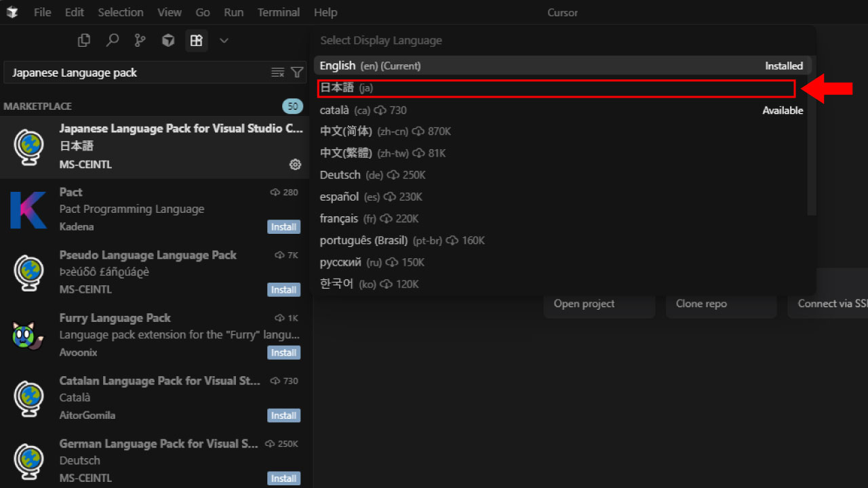This screenshot has height=488, width=868.
Task: Open the Catalan Language Pack entry title
Action: 160,381
